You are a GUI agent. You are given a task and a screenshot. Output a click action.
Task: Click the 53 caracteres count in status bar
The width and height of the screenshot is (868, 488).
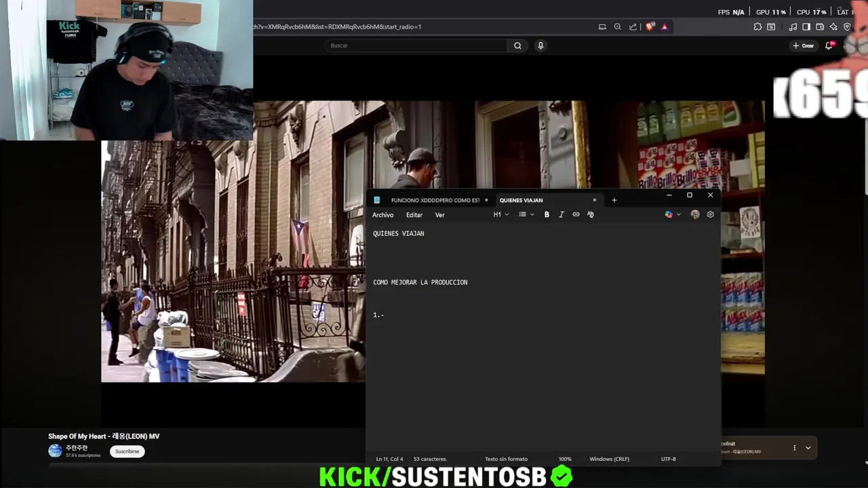pyautogui.click(x=430, y=459)
